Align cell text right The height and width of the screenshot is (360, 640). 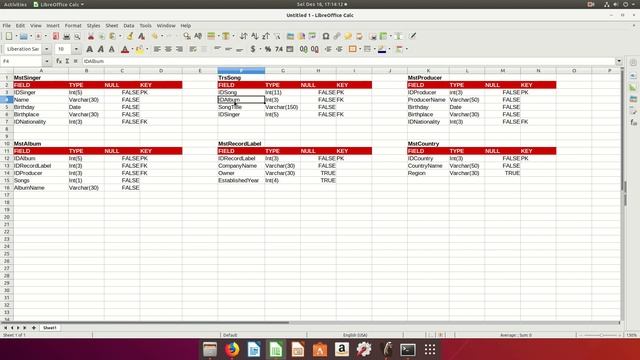click(179, 49)
